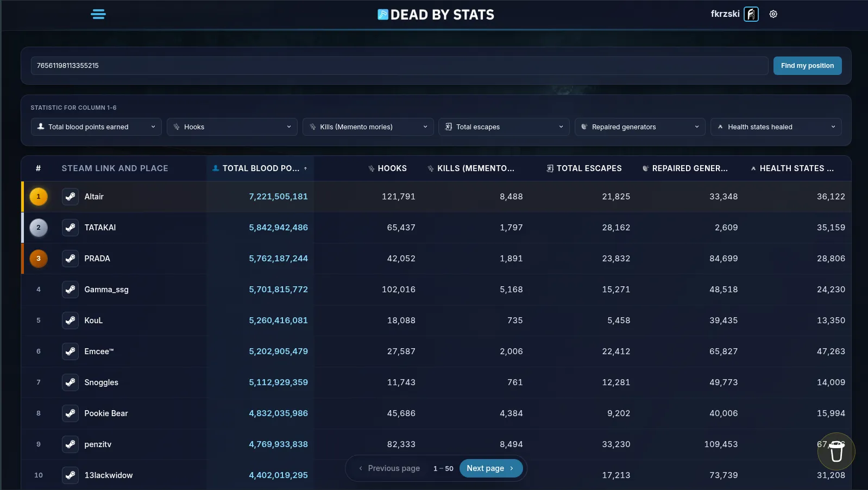The image size is (868, 490).
Task: Go to Next page
Action: coord(491,468)
